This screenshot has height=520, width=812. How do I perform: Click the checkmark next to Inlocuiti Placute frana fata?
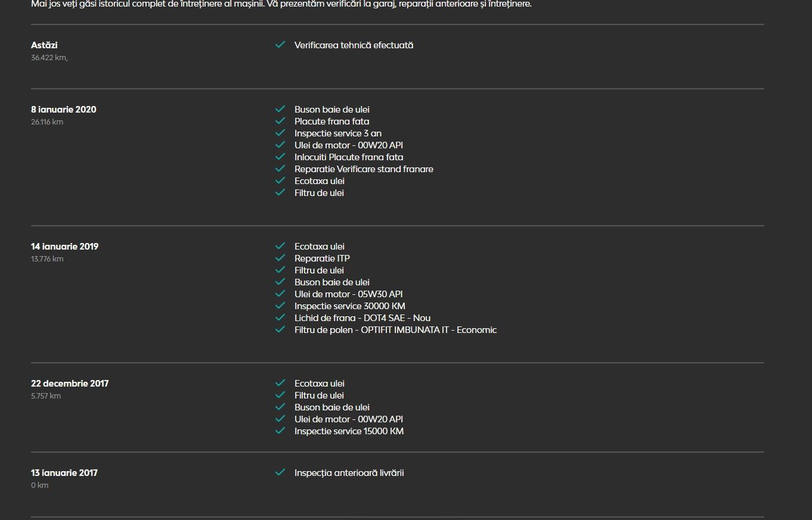[280, 157]
